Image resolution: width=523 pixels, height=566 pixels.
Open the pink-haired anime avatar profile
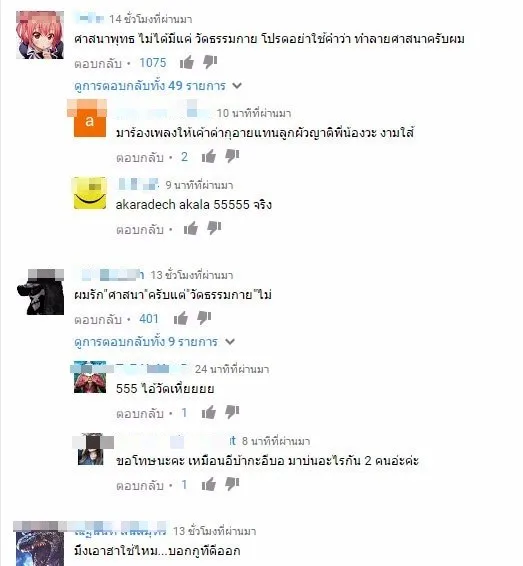[x=40, y=35]
